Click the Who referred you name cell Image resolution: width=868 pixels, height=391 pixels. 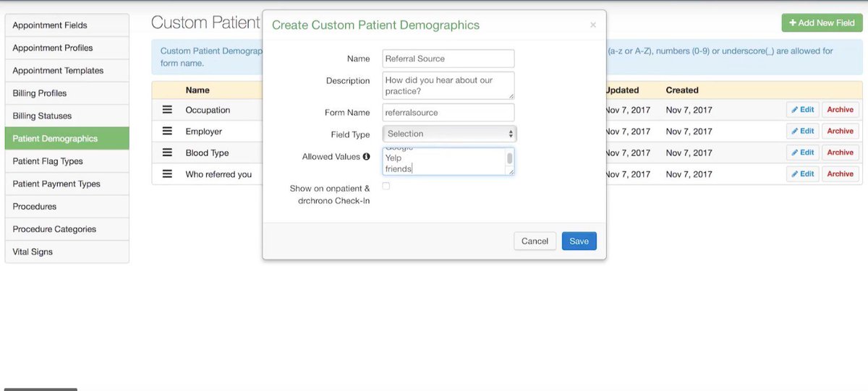click(218, 174)
